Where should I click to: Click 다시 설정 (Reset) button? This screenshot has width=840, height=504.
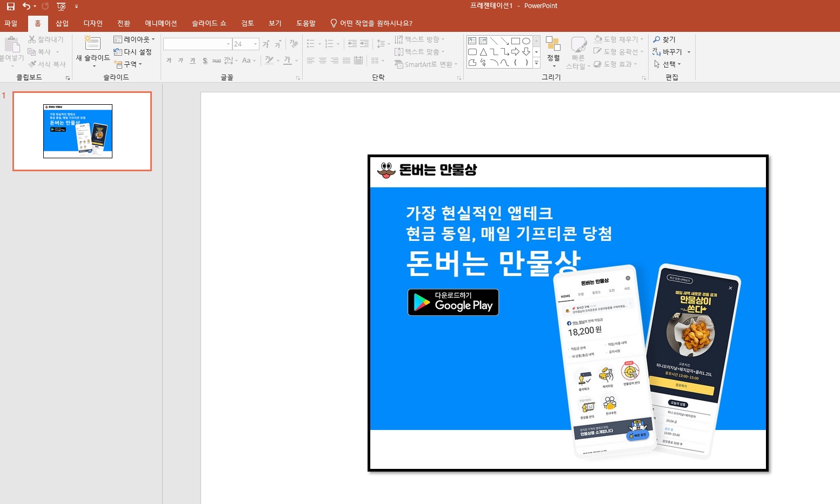tap(133, 52)
